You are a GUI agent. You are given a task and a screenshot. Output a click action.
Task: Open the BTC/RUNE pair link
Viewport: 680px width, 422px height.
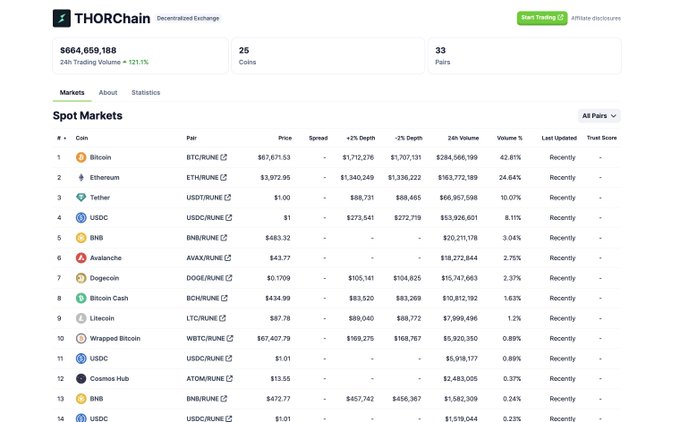pyautogui.click(x=203, y=157)
